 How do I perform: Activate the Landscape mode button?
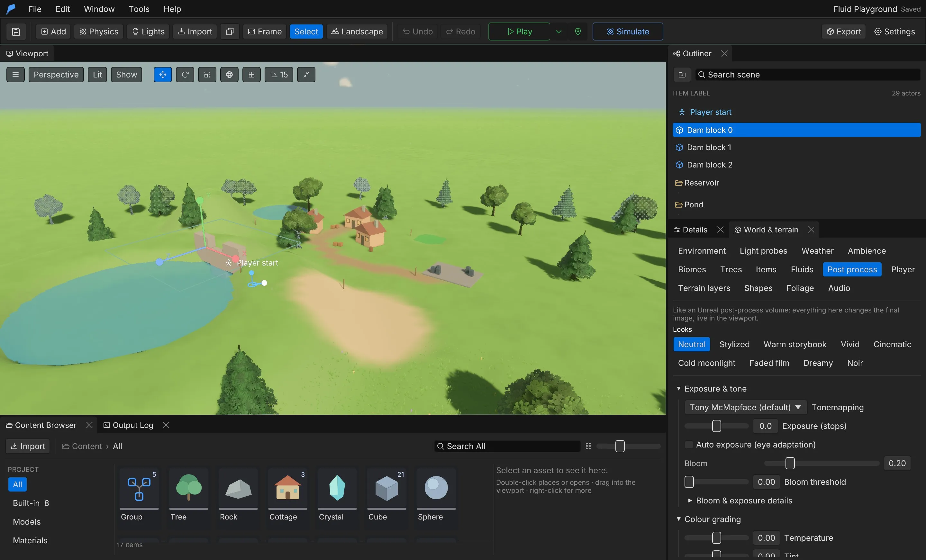click(x=357, y=32)
